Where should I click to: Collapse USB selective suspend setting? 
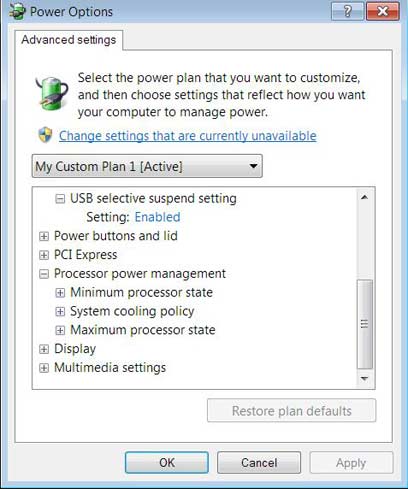pos(60,199)
